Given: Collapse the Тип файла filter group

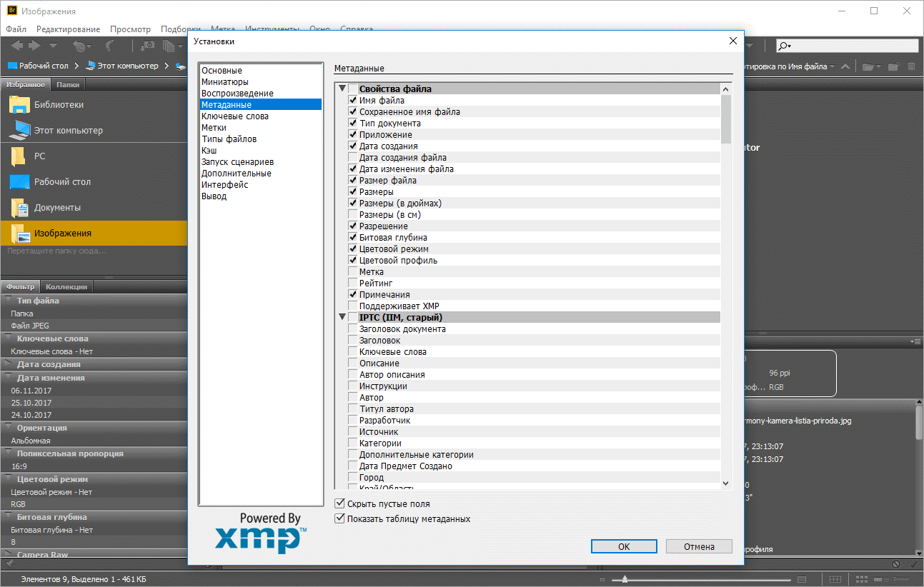Looking at the screenshot, I should tap(8, 301).
